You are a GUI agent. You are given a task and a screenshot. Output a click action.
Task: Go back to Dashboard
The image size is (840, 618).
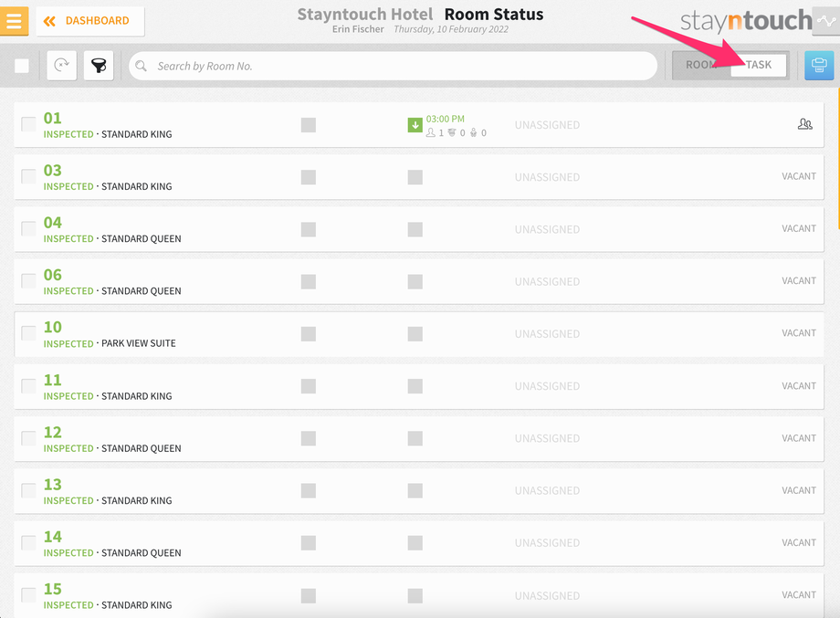[90, 21]
